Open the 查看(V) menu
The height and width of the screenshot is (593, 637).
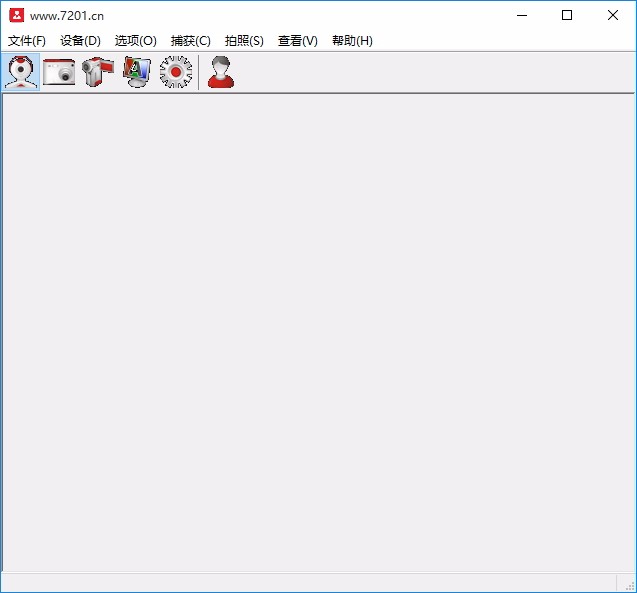298,41
